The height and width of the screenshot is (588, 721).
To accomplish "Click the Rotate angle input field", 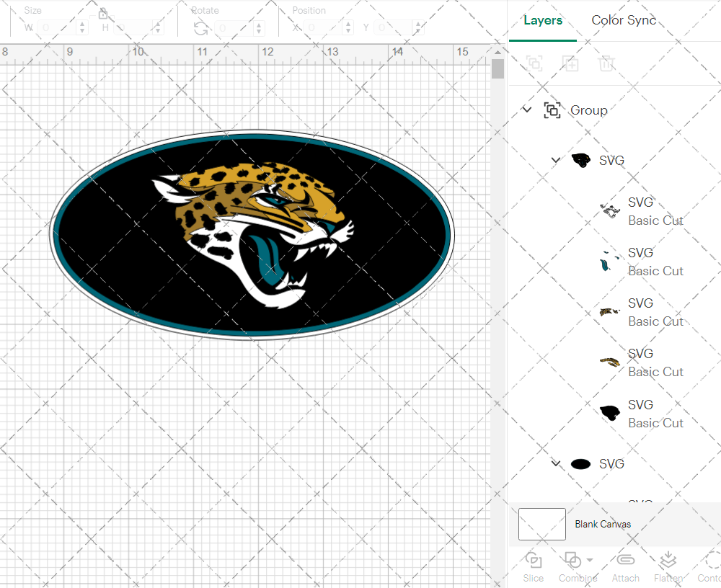I will point(234,28).
